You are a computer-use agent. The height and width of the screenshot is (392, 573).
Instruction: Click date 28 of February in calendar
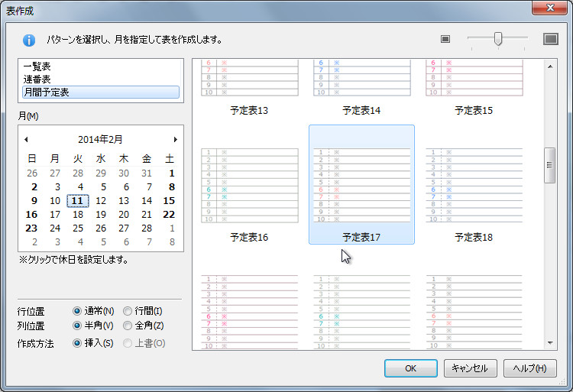coord(147,228)
